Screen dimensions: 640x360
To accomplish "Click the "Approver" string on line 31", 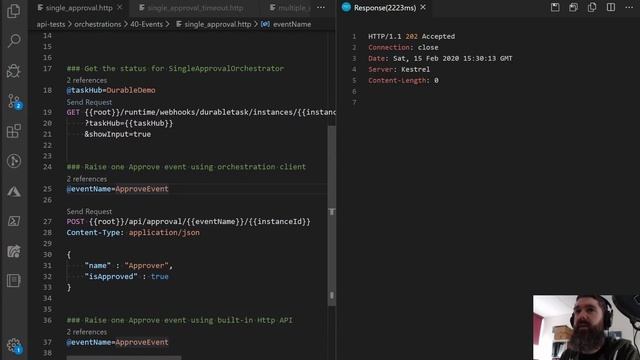I will [147, 266].
